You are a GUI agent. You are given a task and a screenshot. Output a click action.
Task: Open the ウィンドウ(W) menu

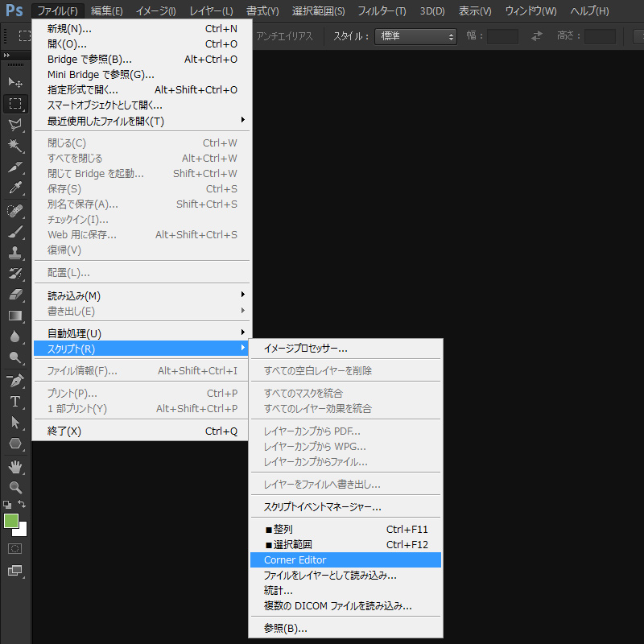[530, 10]
